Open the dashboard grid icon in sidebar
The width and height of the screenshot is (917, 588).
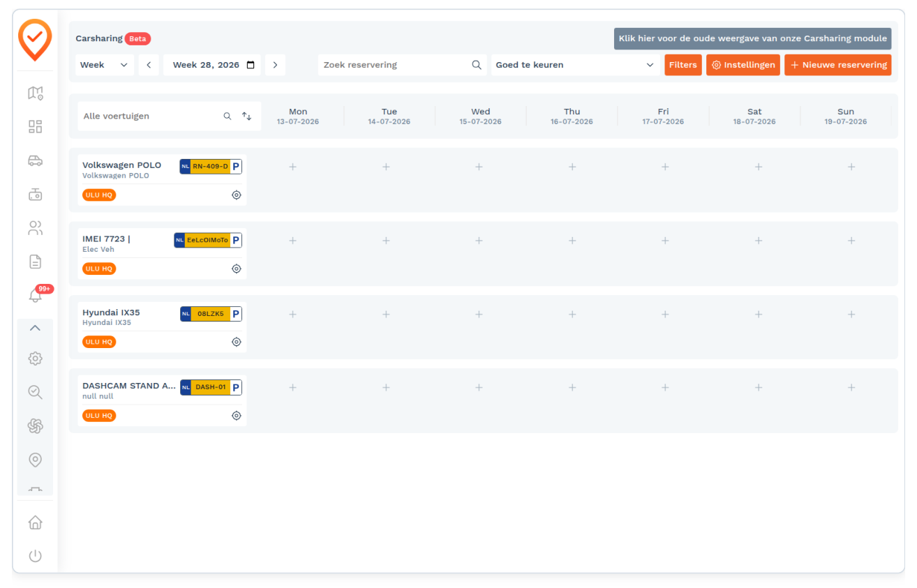(35, 126)
